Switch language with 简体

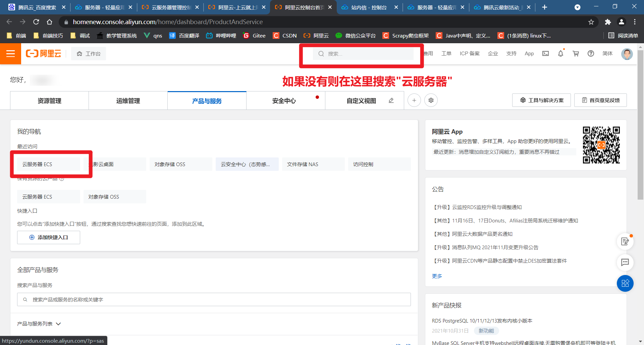click(x=607, y=54)
